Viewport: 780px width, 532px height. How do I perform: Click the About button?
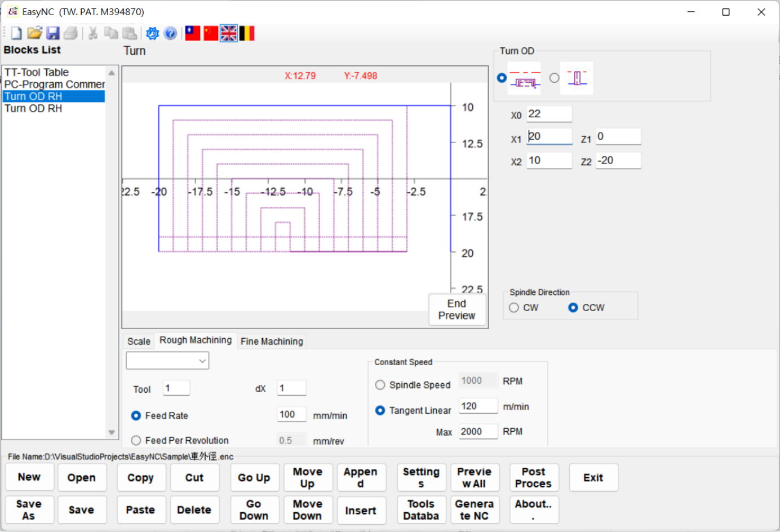[x=534, y=510]
